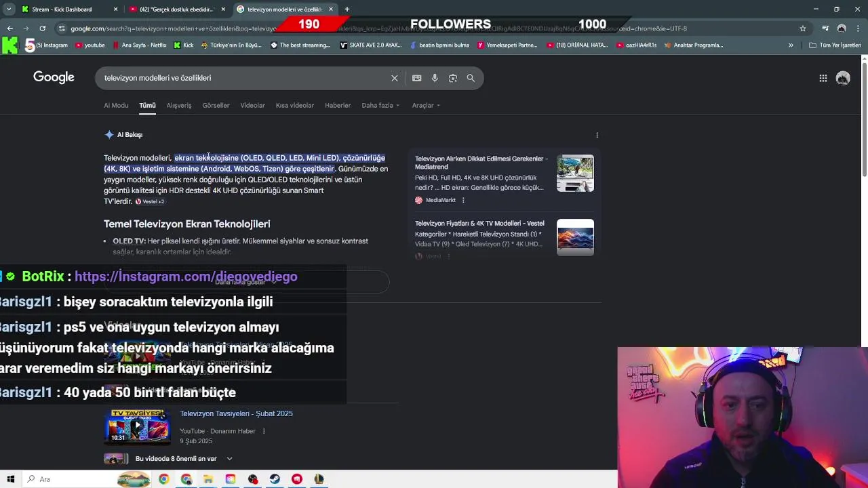This screenshot has height=488, width=868.
Task: Show hidden bookmarks via double chevron
Action: 791,45
